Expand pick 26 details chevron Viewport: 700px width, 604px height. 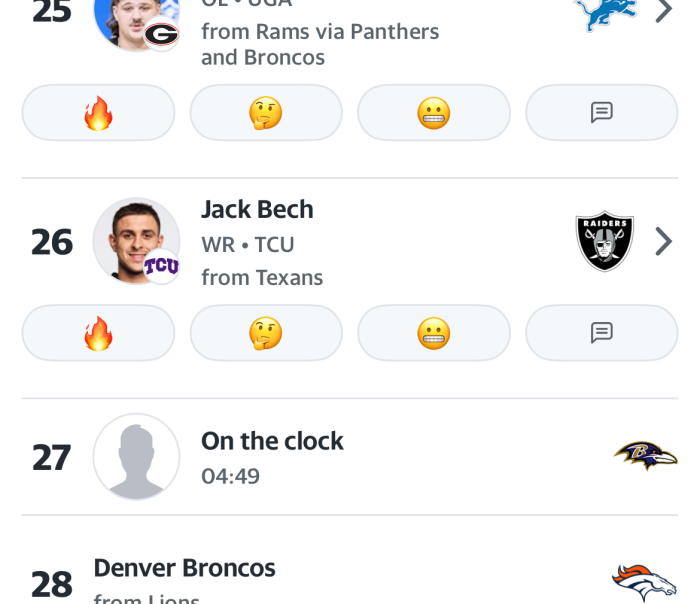click(663, 242)
